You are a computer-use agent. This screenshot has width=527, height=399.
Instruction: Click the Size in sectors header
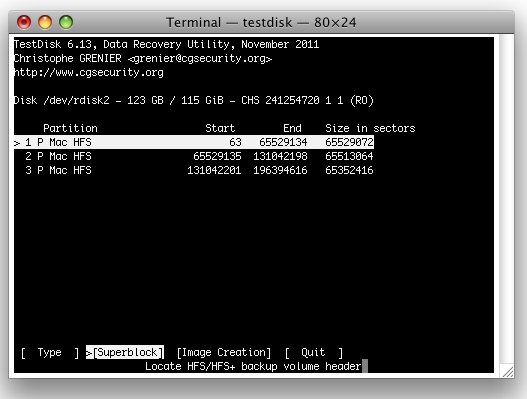370,128
